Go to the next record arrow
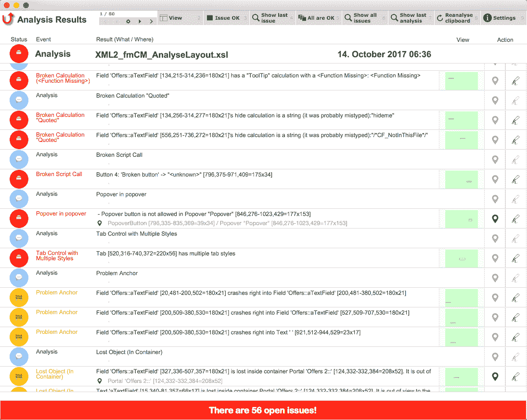The width and height of the screenshot is (527, 420). pyautogui.click(x=140, y=21)
